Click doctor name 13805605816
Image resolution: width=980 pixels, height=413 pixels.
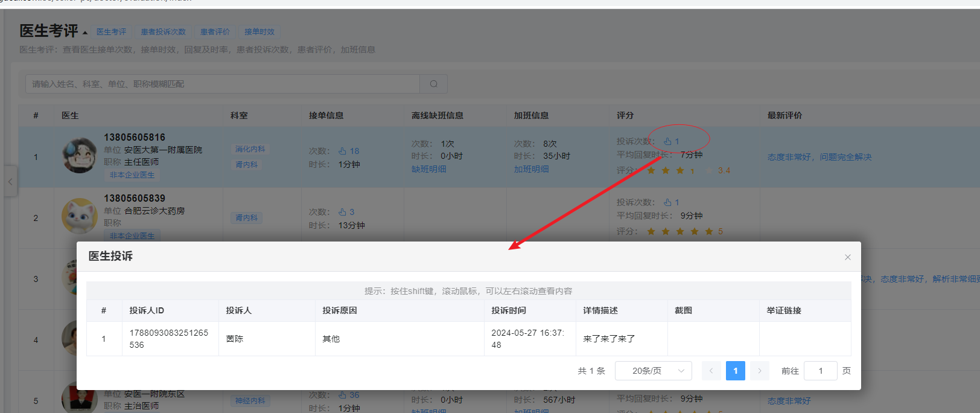(x=135, y=138)
